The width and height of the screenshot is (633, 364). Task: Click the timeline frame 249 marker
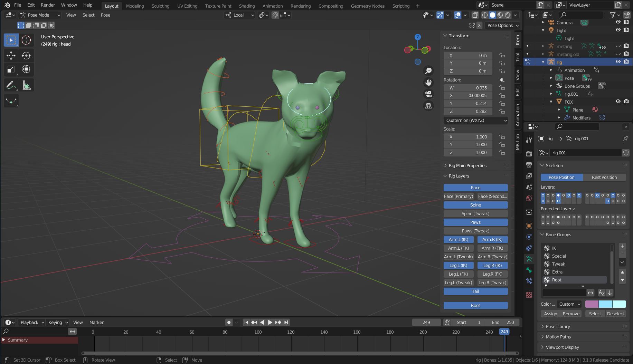point(504,332)
